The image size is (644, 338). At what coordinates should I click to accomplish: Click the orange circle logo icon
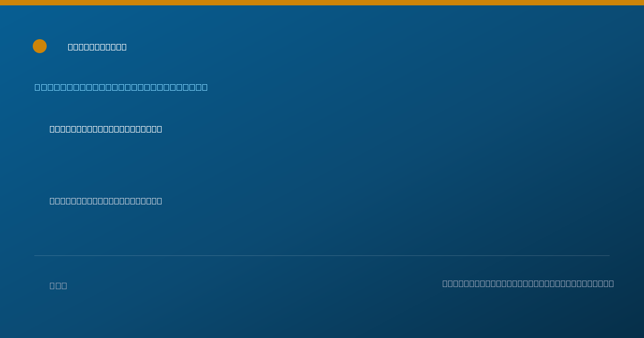[x=40, y=46]
